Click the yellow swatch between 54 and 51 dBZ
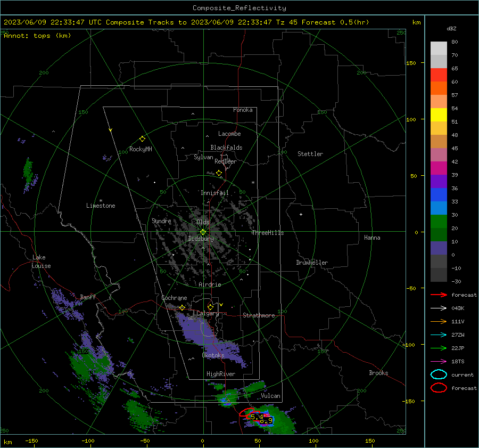Viewport: 479px width, 448px height. click(x=439, y=115)
